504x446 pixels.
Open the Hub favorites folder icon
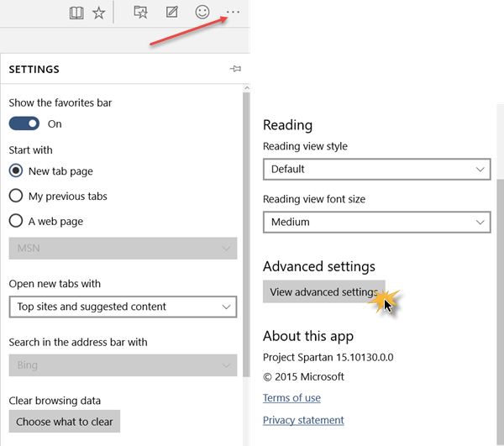tap(140, 13)
